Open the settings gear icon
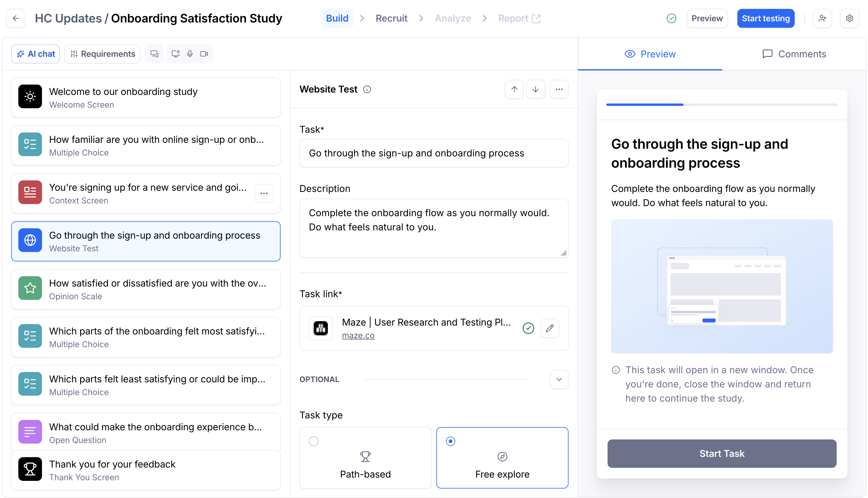Viewport: 868px width, 498px height. 850,18
